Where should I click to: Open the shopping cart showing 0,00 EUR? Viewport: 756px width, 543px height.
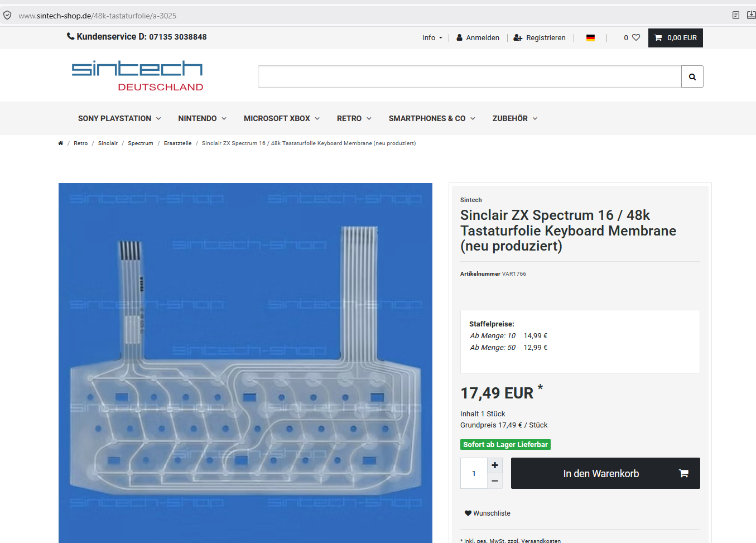[x=675, y=38]
